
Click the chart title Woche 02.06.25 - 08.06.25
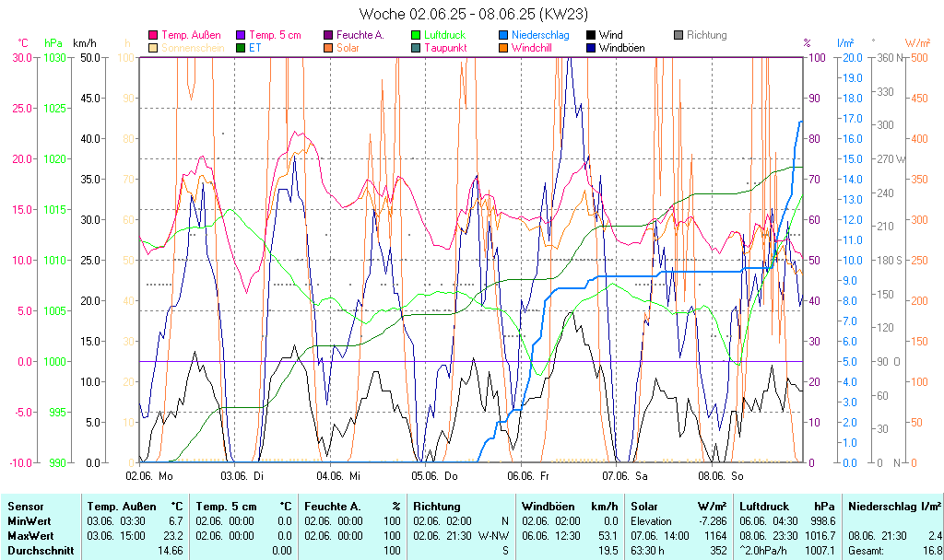point(472,14)
